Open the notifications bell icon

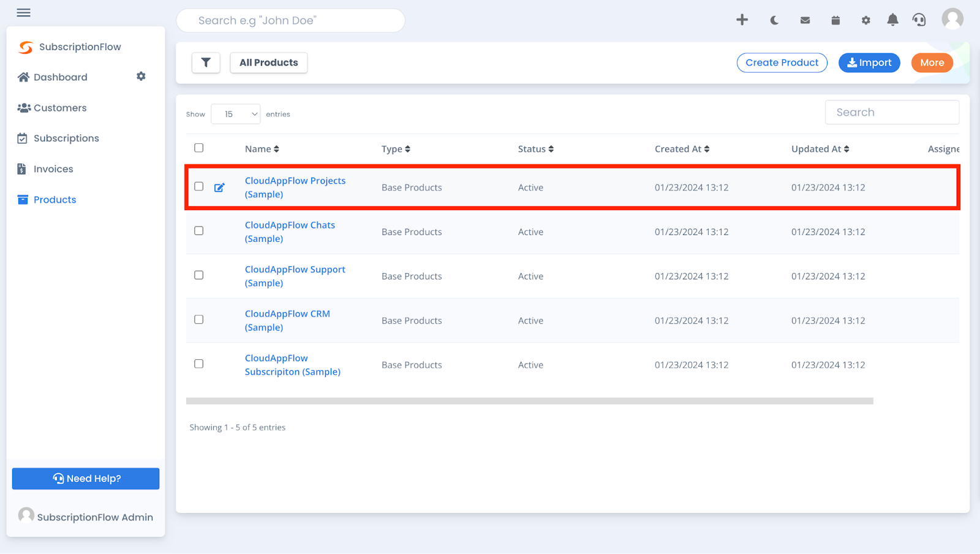pyautogui.click(x=892, y=20)
